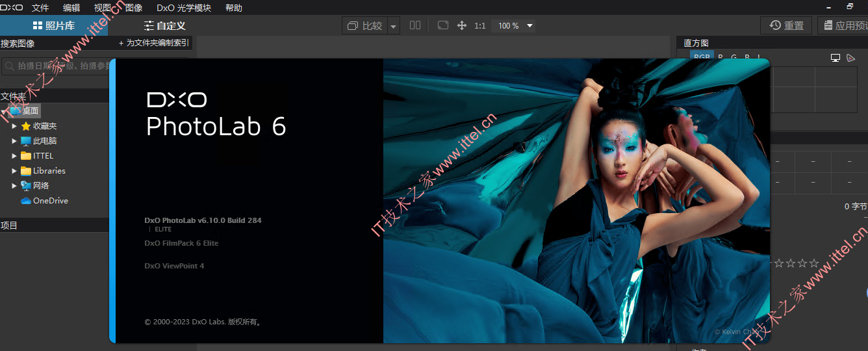
Task: Click the star rating icons
Action: (796, 263)
